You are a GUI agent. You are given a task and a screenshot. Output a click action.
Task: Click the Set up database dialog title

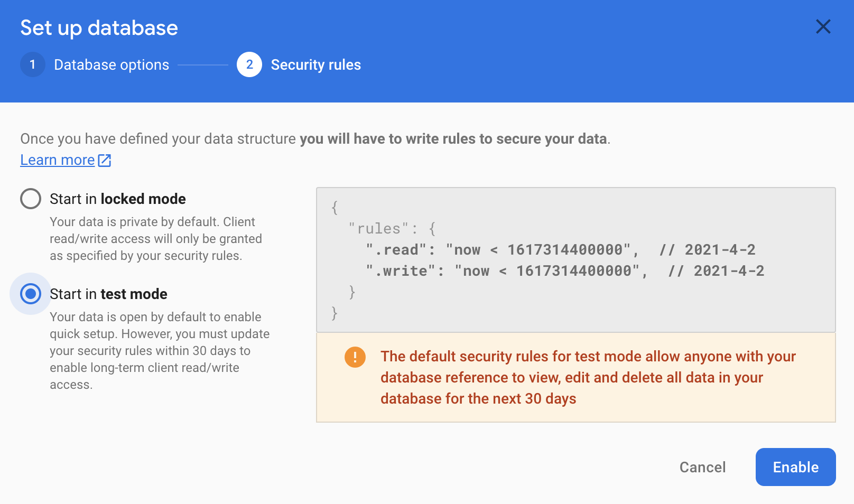coord(99,27)
